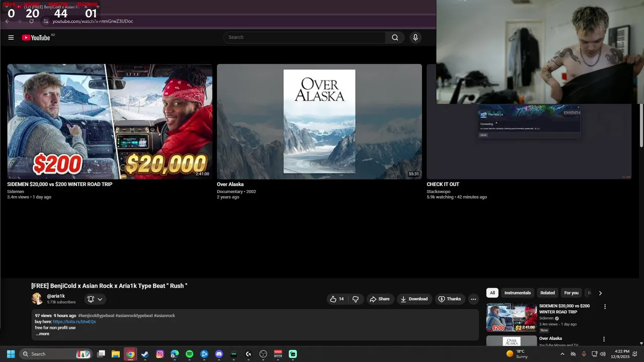
Task: Click the Download button
Action: (414, 299)
